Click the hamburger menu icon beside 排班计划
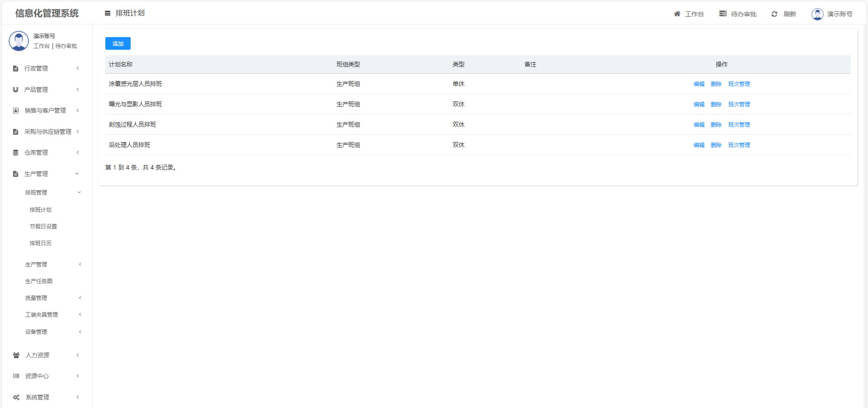Viewport: 868px width, 408px height. coord(108,14)
